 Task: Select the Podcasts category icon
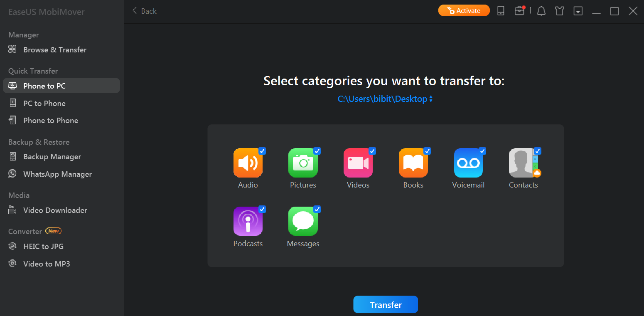[x=248, y=222]
